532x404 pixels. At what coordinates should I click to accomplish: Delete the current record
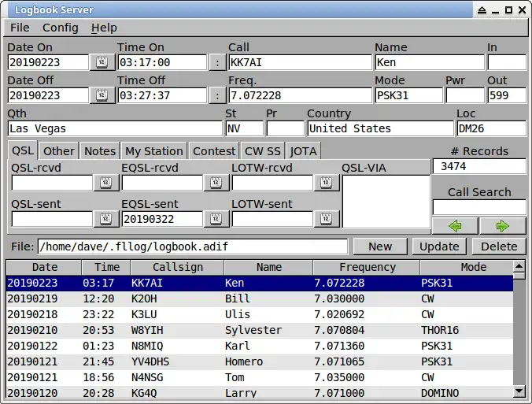point(499,246)
